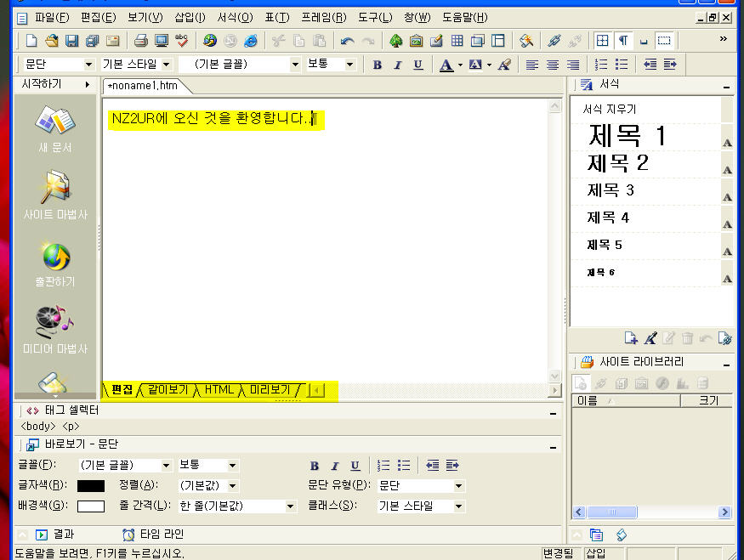Click the overlapping layers icon in the toolbar

tap(477, 41)
